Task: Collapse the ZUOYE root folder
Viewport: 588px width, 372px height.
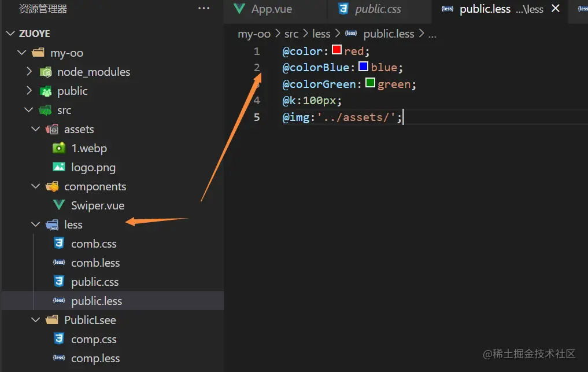Action: click(10, 34)
